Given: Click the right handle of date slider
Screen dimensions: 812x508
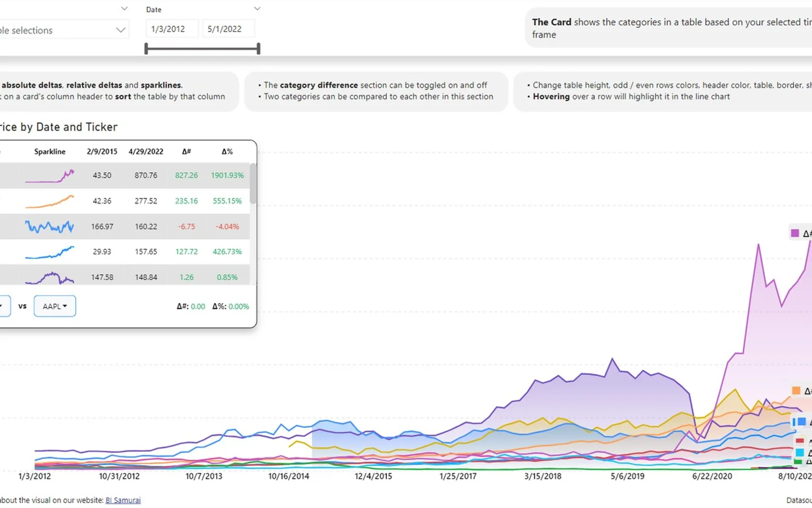Looking at the screenshot, I should (259, 49).
